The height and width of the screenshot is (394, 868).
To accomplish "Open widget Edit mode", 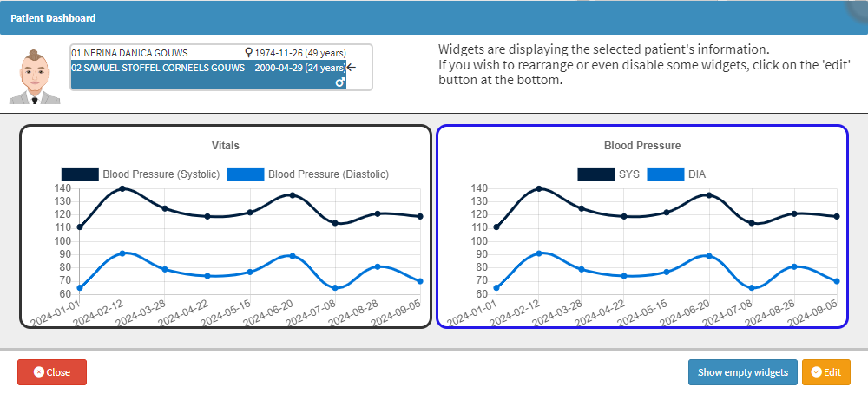I will [x=826, y=372].
